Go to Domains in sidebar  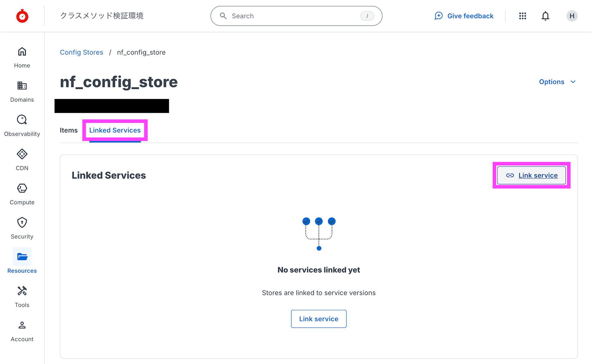point(22,91)
